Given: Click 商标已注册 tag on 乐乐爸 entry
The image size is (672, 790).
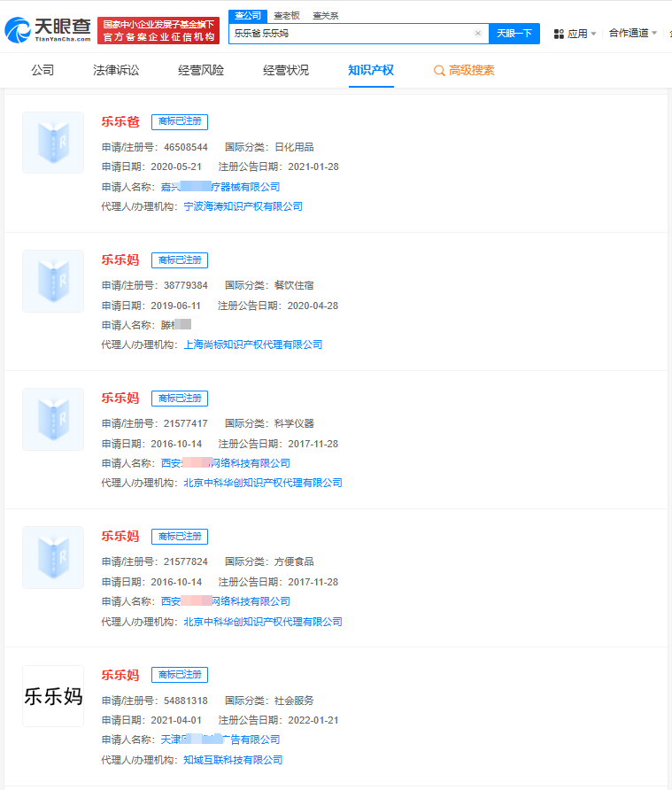Looking at the screenshot, I should (180, 121).
